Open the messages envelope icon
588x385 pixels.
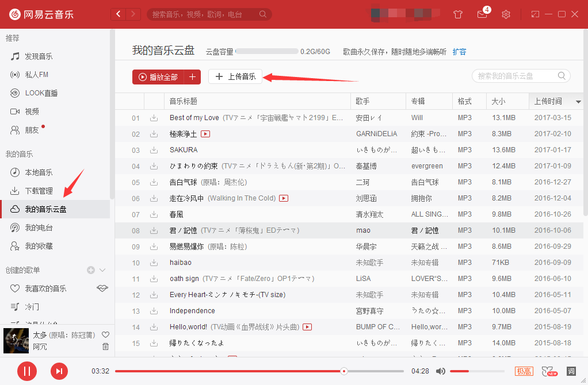pos(482,14)
